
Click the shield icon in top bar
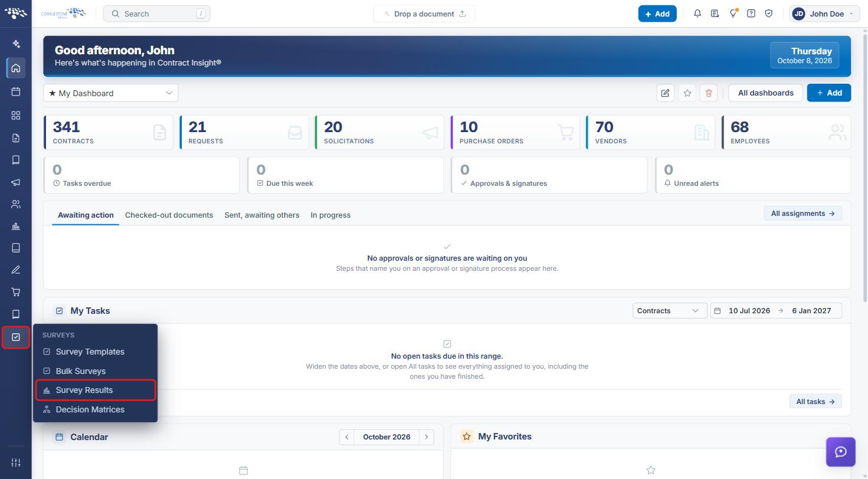point(769,14)
